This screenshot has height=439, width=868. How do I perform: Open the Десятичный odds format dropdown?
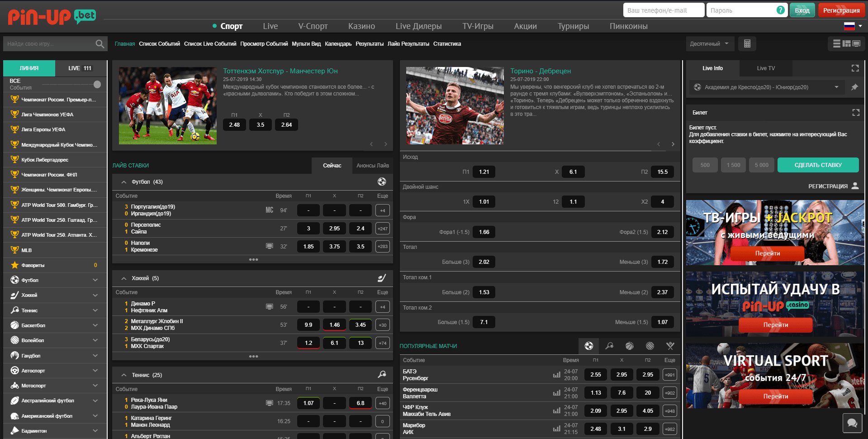point(709,44)
